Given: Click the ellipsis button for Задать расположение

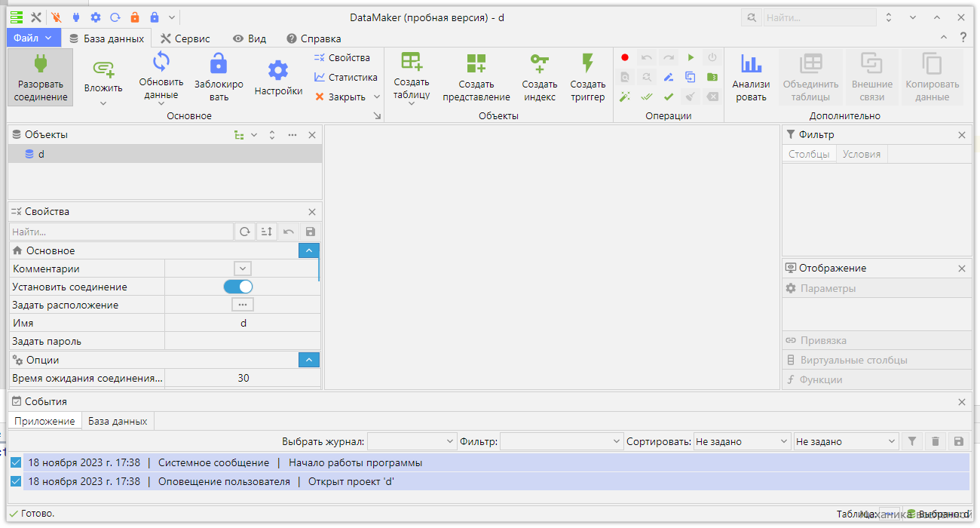Looking at the screenshot, I should 242,305.
